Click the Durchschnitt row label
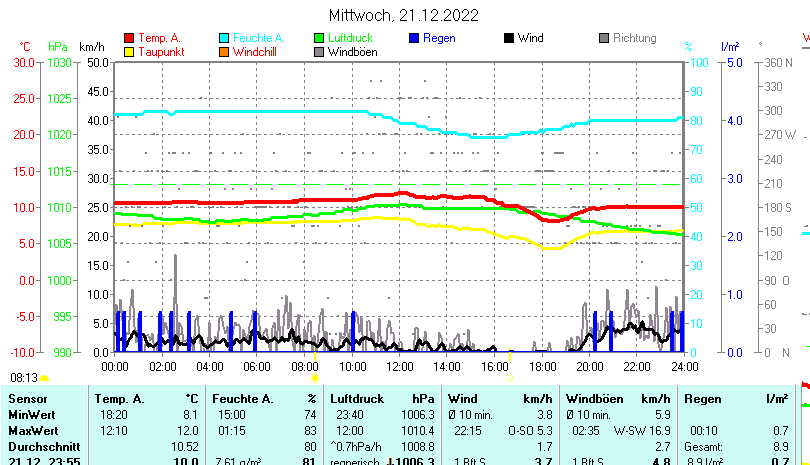Viewport: 810px width, 465px height. click(43, 445)
